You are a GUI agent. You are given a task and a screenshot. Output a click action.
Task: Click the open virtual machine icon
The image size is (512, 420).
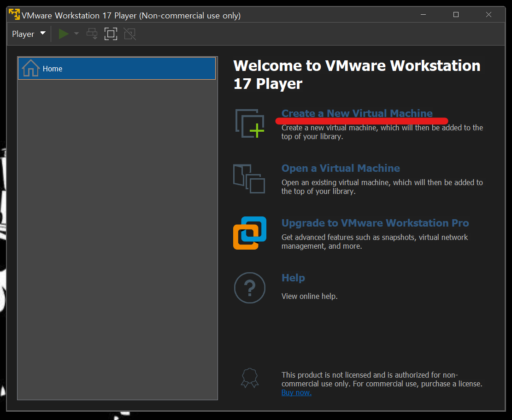(249, 179)
